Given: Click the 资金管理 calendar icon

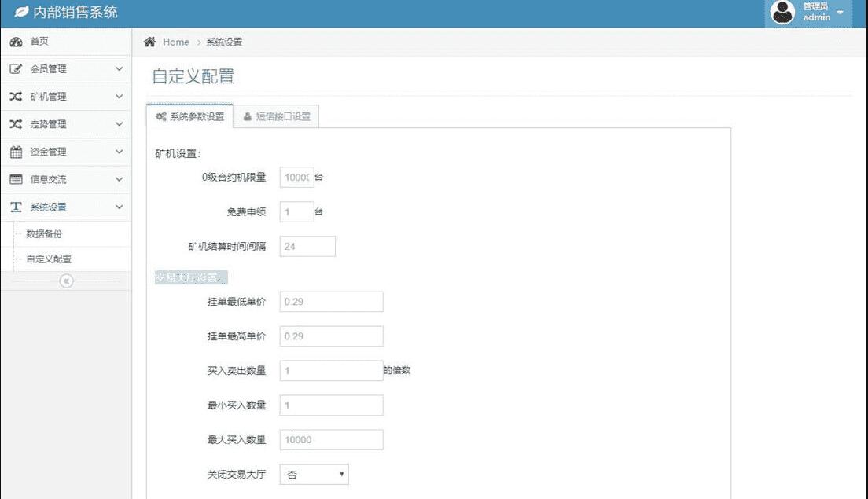Looking at the screenshot, I should point(16,152).
